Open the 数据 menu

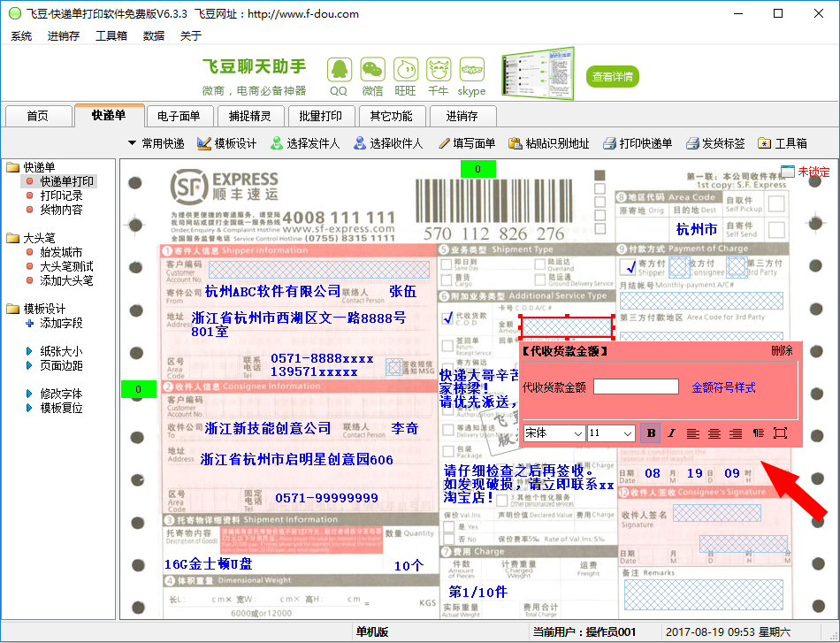coord(154,36)
